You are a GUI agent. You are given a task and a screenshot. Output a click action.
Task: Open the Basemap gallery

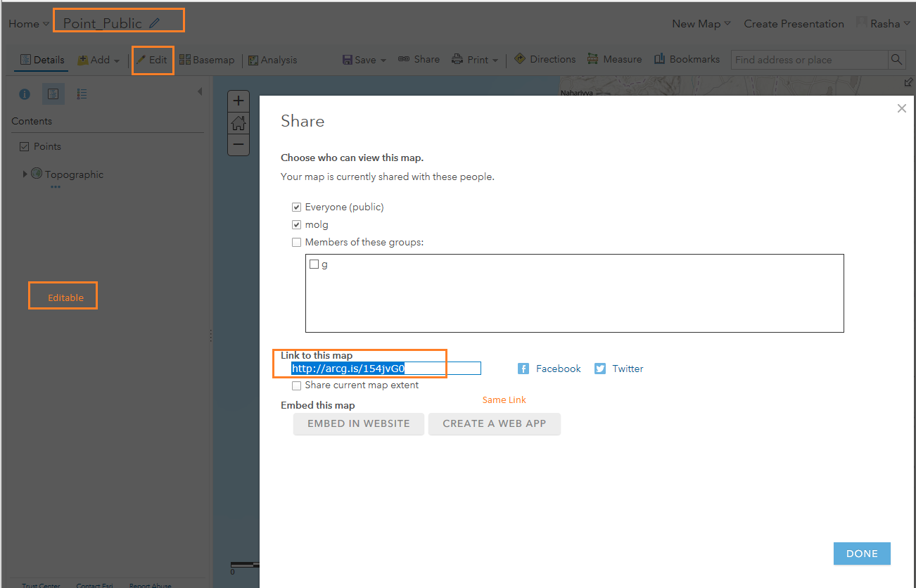207,60
